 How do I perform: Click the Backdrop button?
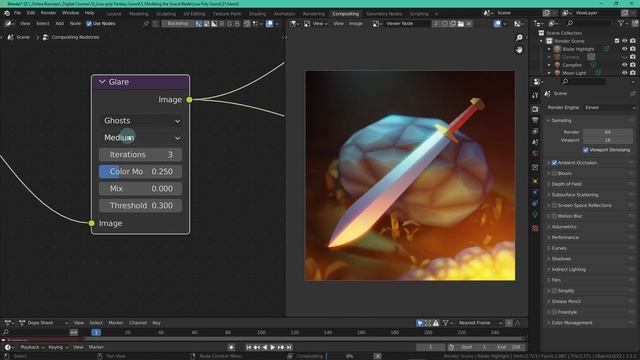(x=178, y=24)
